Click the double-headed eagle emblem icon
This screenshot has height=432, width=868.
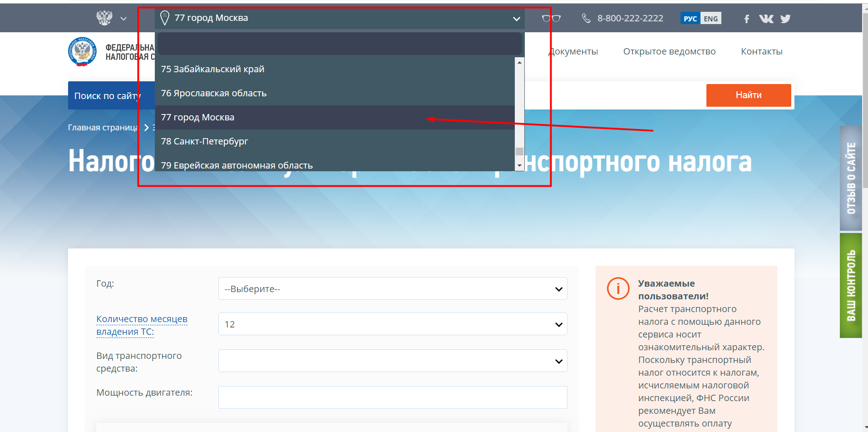pyautogui.click(x=104, y=18)
